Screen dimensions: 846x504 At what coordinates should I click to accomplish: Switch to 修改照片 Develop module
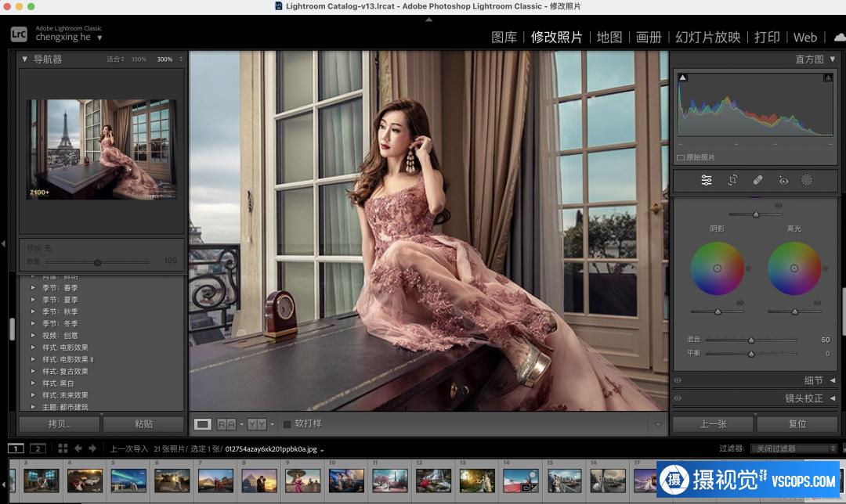click(x=556, y=38)
